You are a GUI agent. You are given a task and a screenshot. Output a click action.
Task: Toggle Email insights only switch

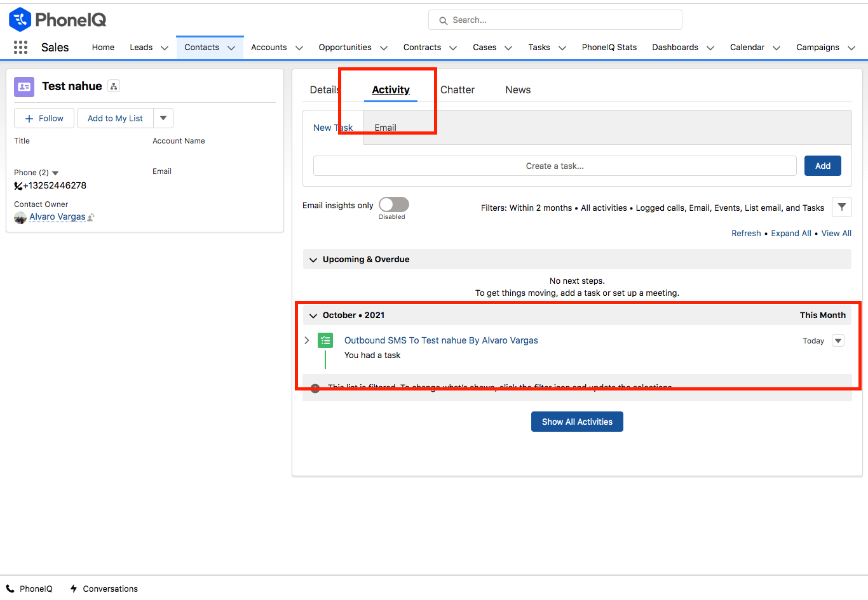[394, 204]
